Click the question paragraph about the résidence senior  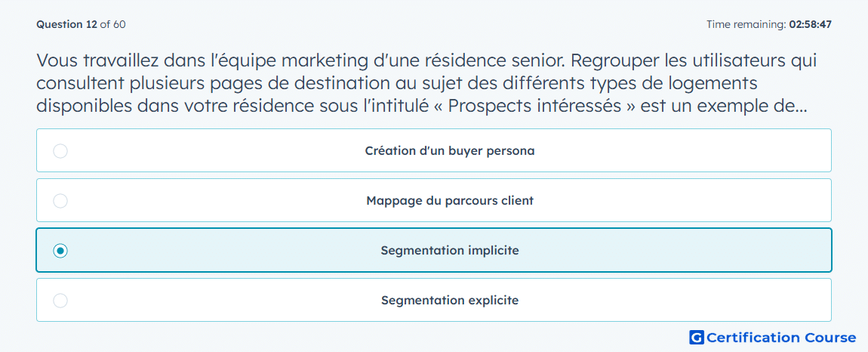point(426,83)
